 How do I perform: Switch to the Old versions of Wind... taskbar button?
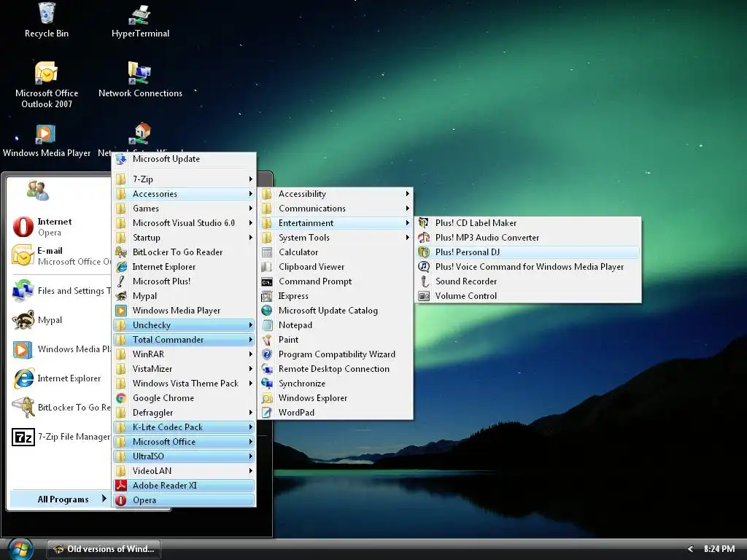104,549
